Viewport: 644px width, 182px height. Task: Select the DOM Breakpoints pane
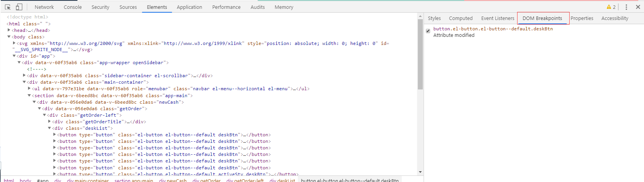[542, 18]
